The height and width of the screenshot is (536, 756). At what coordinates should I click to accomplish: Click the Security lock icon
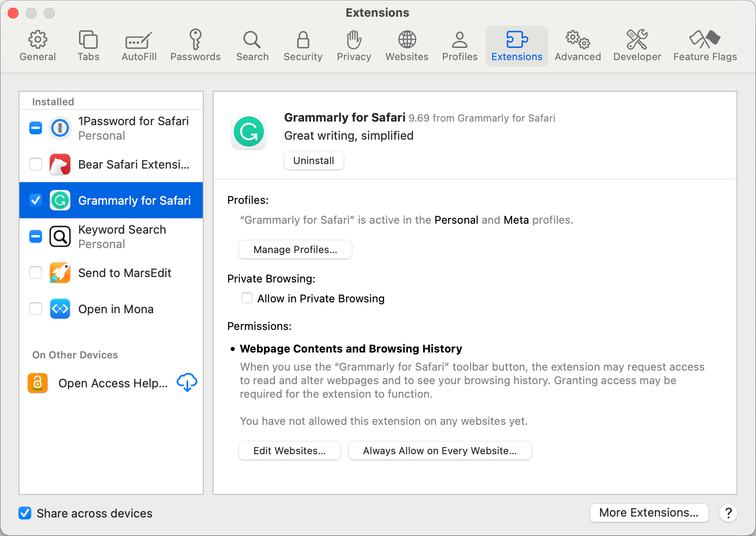pyautogui.click(x=303, y=40)
